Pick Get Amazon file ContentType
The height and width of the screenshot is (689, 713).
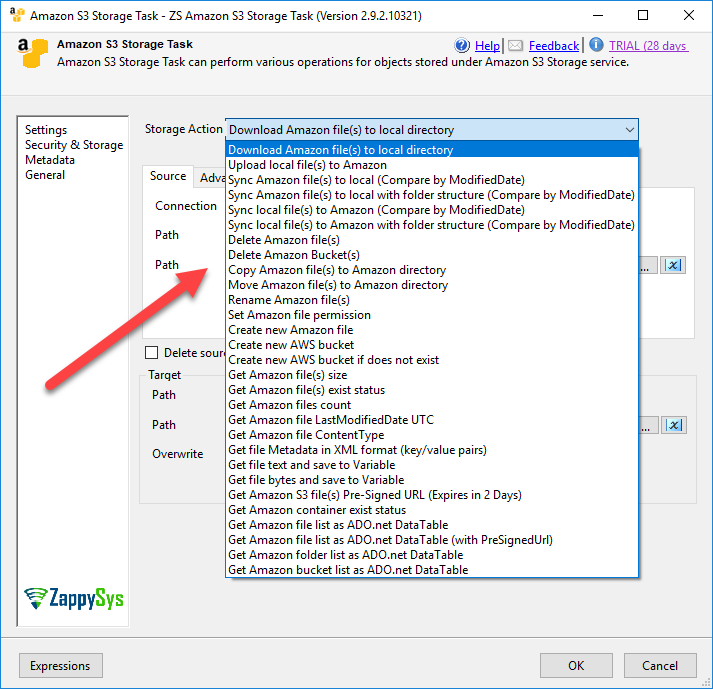click(432, 435)
